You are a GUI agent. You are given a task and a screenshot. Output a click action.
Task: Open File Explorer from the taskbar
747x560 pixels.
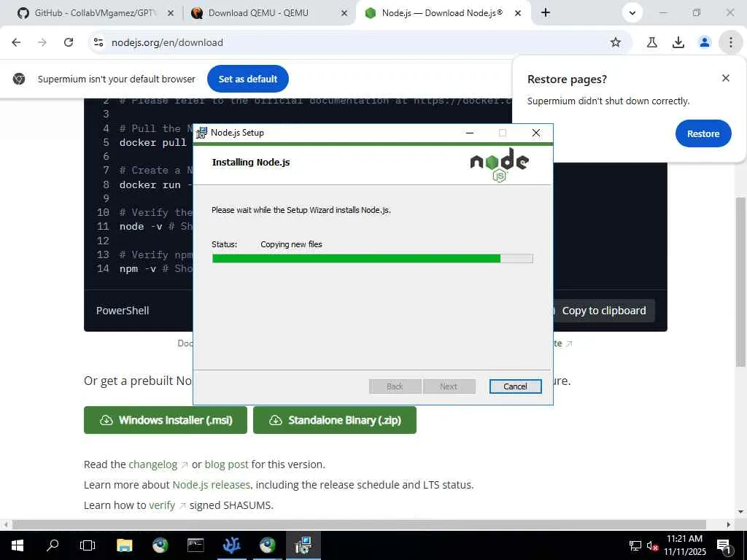[x=124, y=545]
